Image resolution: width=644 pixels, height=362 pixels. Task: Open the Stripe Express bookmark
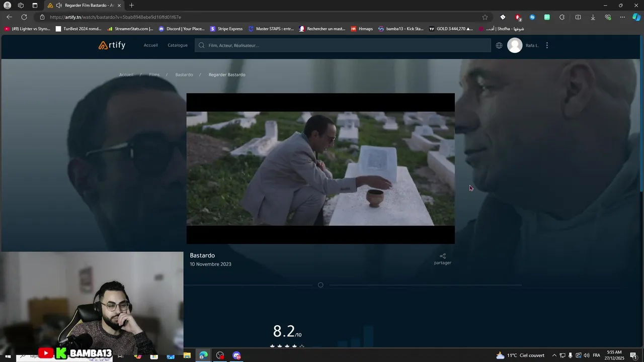pos(226,29)
